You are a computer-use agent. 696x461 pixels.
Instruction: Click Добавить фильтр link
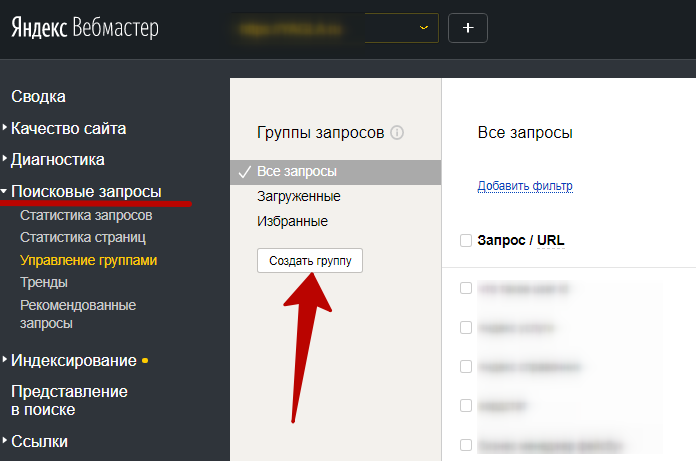point(525,185)
